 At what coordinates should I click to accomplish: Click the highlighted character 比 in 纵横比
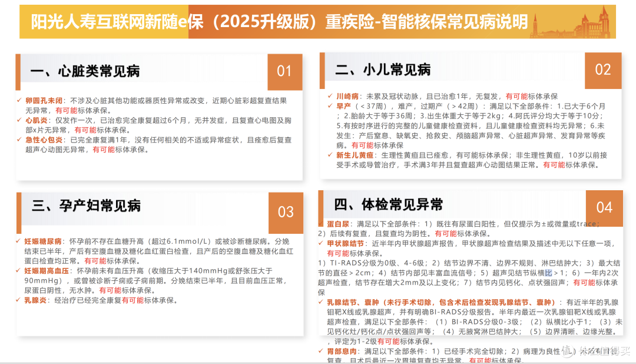tap(548, 273)
